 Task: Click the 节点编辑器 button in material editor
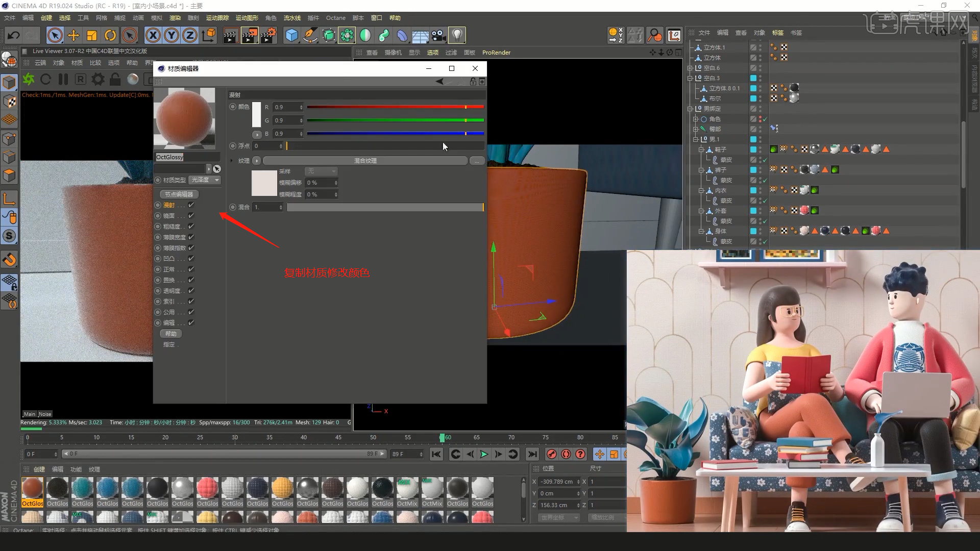(178, 194)
